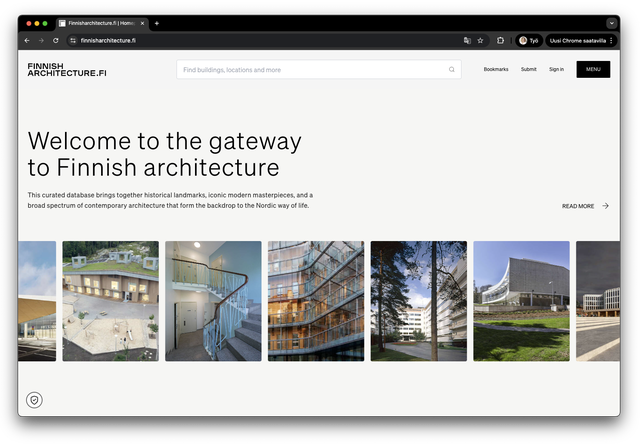The image size is (640, 446).
Task: Reload the page with the refresh icon
Action: click(56, 41)
